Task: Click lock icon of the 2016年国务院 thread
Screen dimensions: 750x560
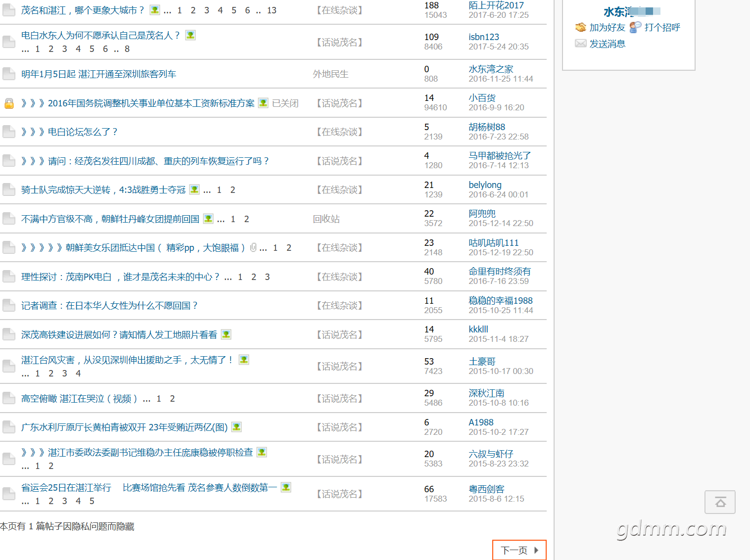Action: click(x=9, y=103)
